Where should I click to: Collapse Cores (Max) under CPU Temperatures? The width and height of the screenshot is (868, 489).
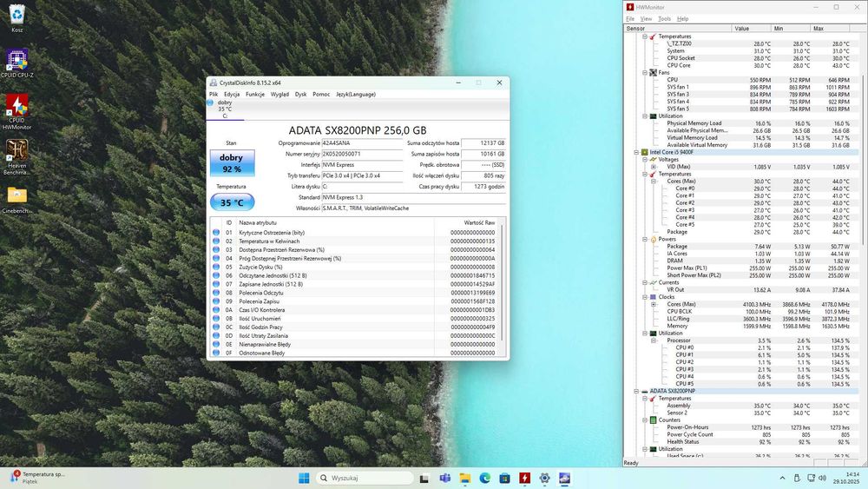click(x=654, y=181)
